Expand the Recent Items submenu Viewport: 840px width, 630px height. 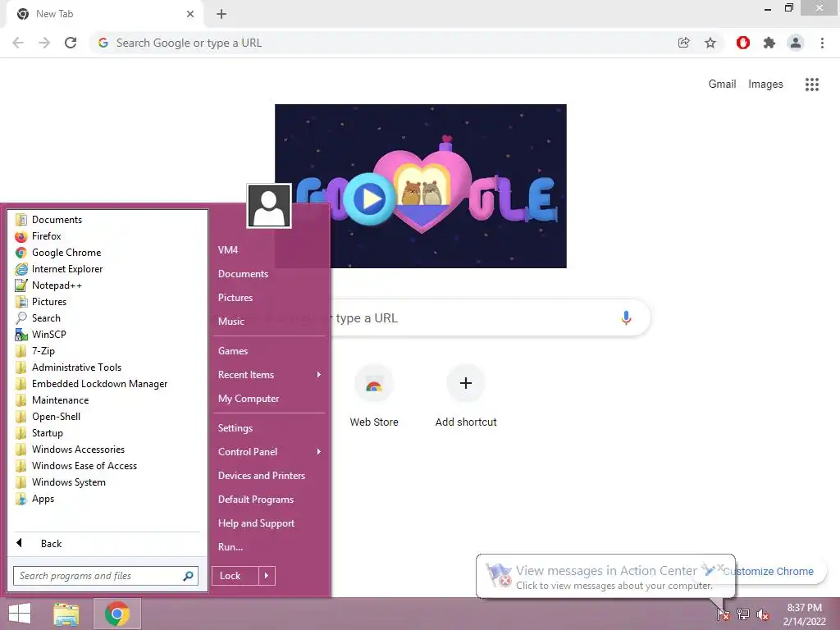click(x=269, y=375)
